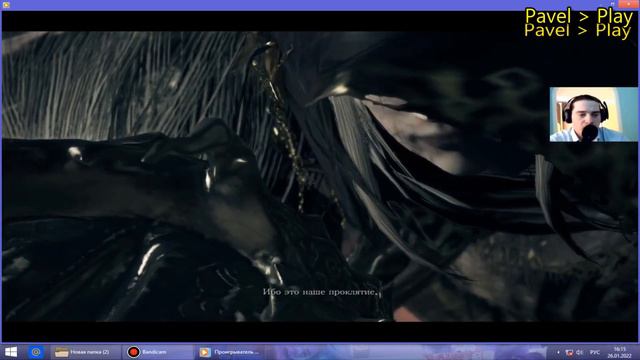Click the webcam overlay of the streamer
Image resolution: width=640 pixels, height=360 pixels.
(593, 114)
